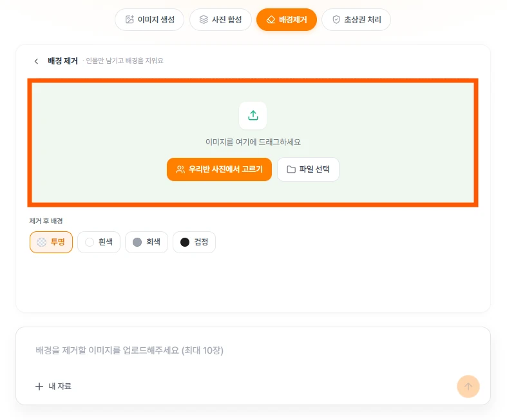Click the upload arrow icon in drop zone
The image size is (507, 420).
click(x=253, y=115)
